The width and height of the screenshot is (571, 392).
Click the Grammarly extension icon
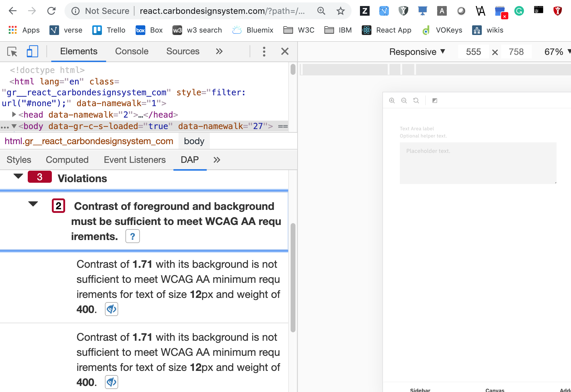pyautogui.click(x=519, y=11)
